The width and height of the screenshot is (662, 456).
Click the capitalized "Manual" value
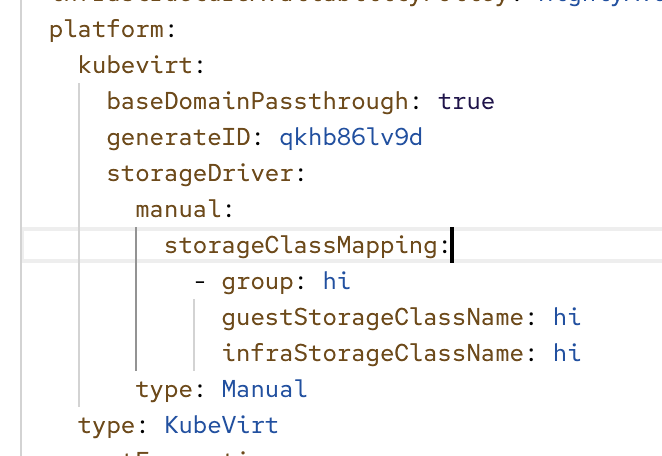pos(264,389)
